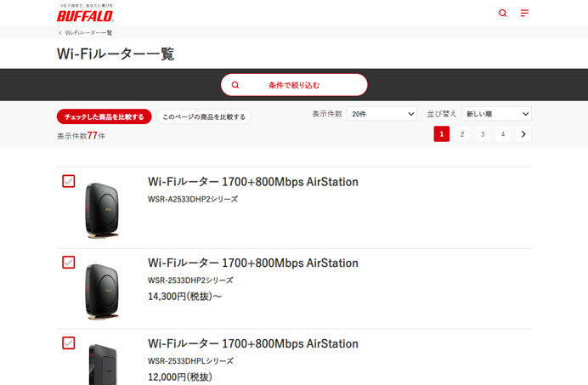Click the back chevron in breadcrumb

(59, 32)
